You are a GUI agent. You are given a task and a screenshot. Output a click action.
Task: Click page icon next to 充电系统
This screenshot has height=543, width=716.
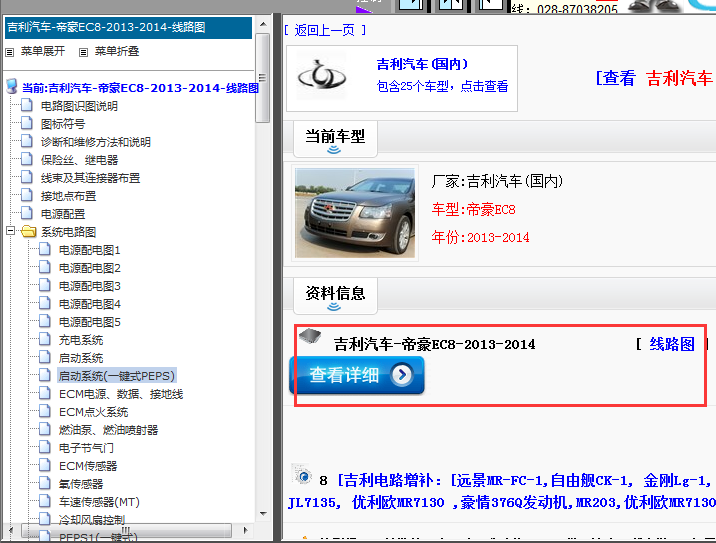click(x=45, y=339)
